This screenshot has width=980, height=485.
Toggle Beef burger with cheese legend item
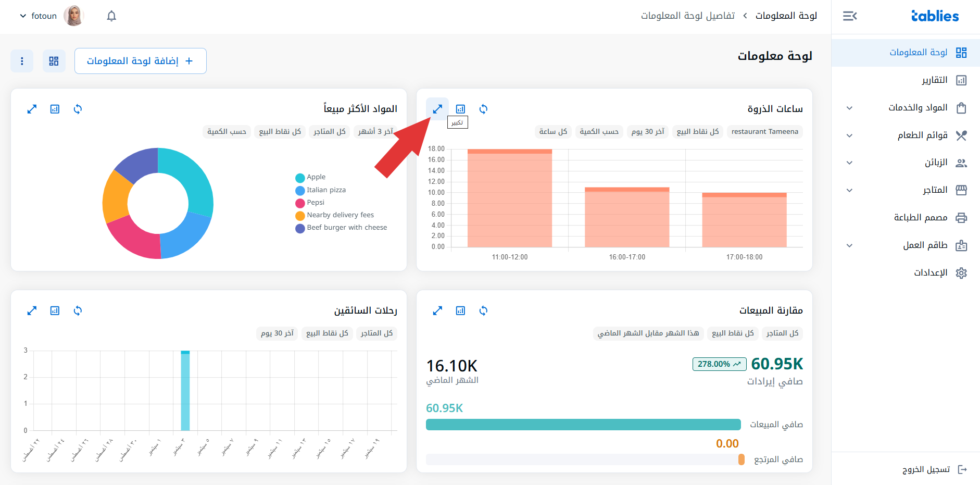341,228
